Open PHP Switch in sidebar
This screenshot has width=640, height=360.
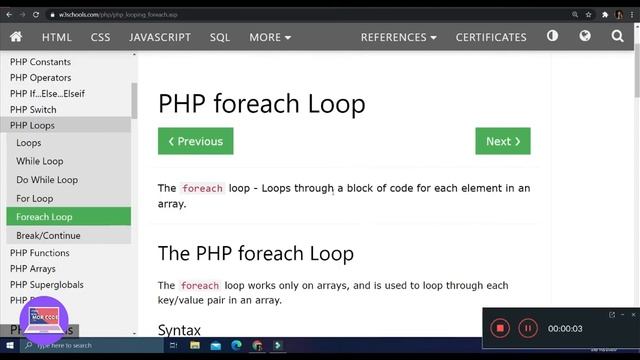tap(33, 109)
